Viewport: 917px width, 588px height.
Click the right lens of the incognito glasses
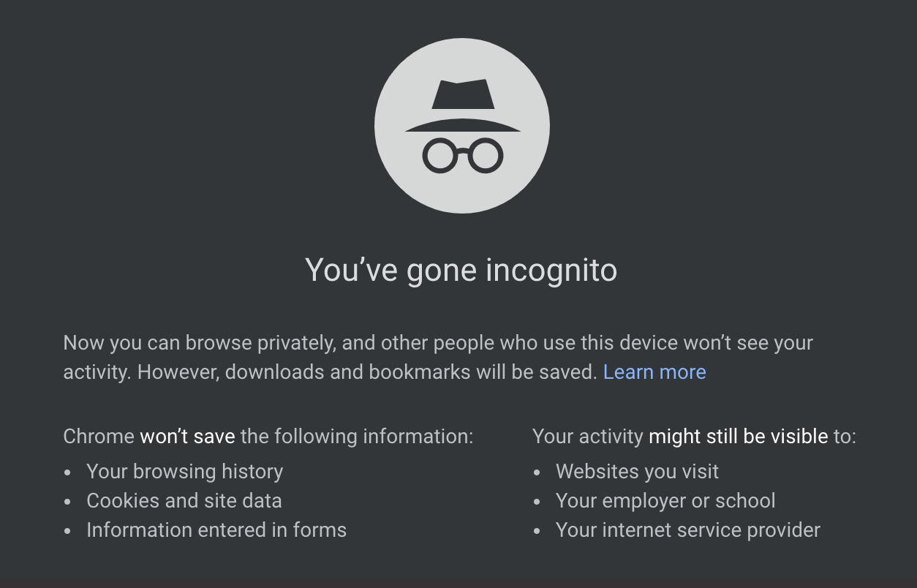pyautogui.click(x=486, y=154)
